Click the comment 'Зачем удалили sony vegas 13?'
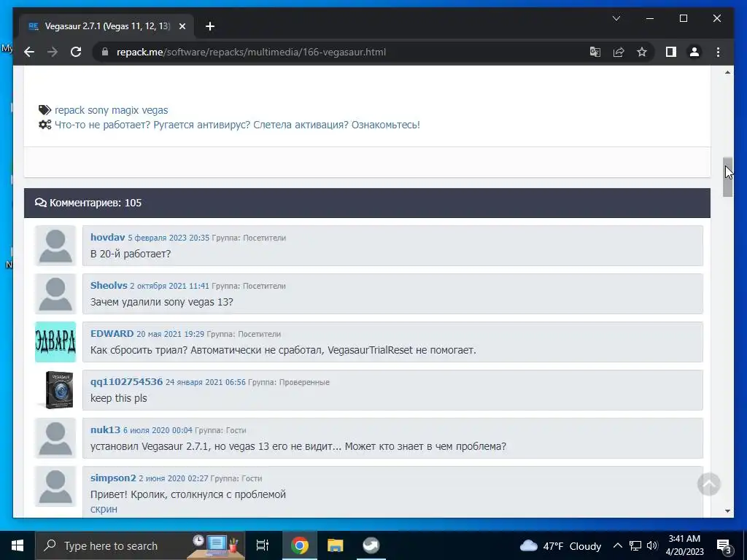Image resolution: width=747 pixels, height=560 pixels. coord(161,302)
